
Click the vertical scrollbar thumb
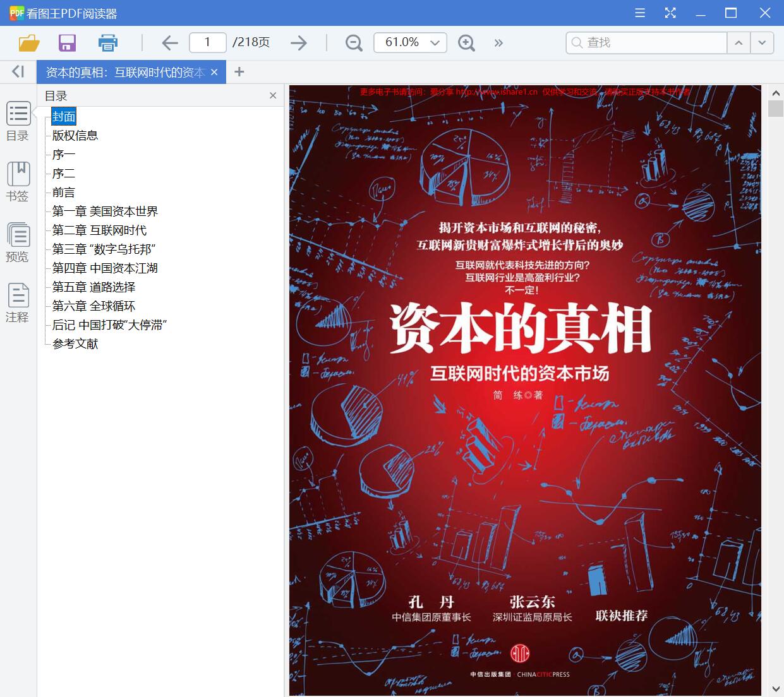click(x=776, y=109)
